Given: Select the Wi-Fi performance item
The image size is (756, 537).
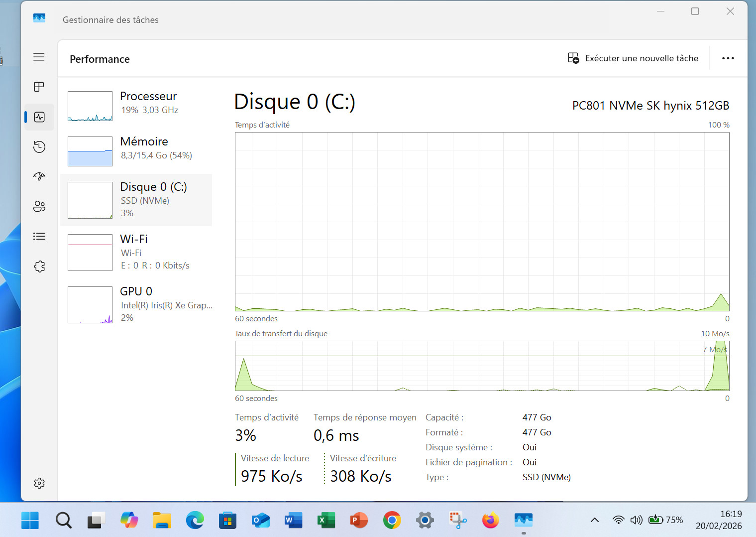Looking at the screenshot, I should [136, 252].
